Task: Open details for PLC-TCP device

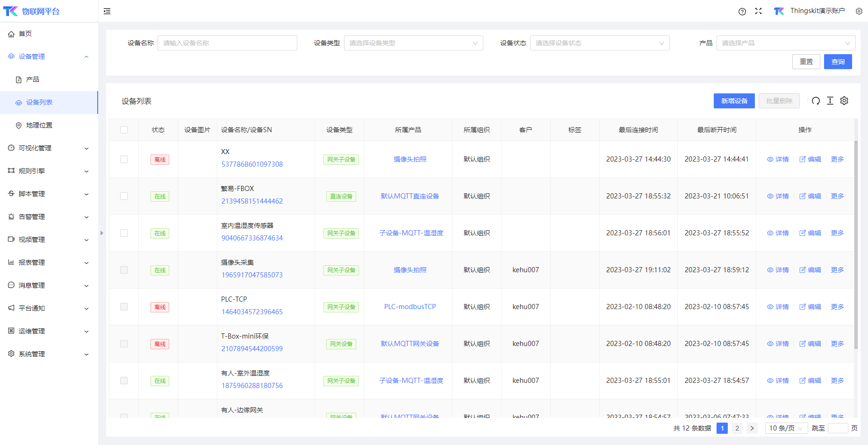Action: coord(778,307)
